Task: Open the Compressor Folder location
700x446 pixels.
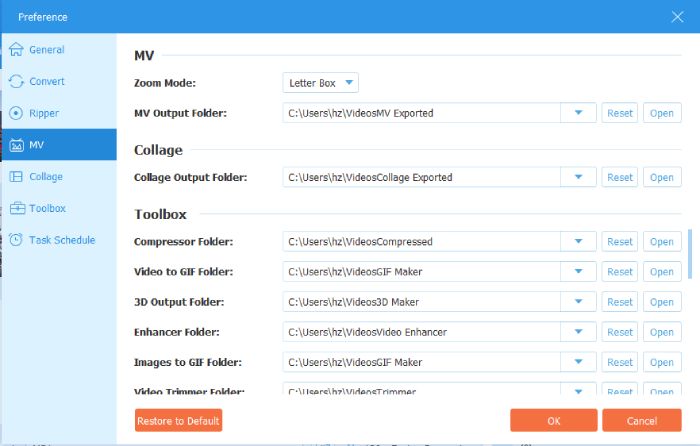Action: [x=662, y=242]
